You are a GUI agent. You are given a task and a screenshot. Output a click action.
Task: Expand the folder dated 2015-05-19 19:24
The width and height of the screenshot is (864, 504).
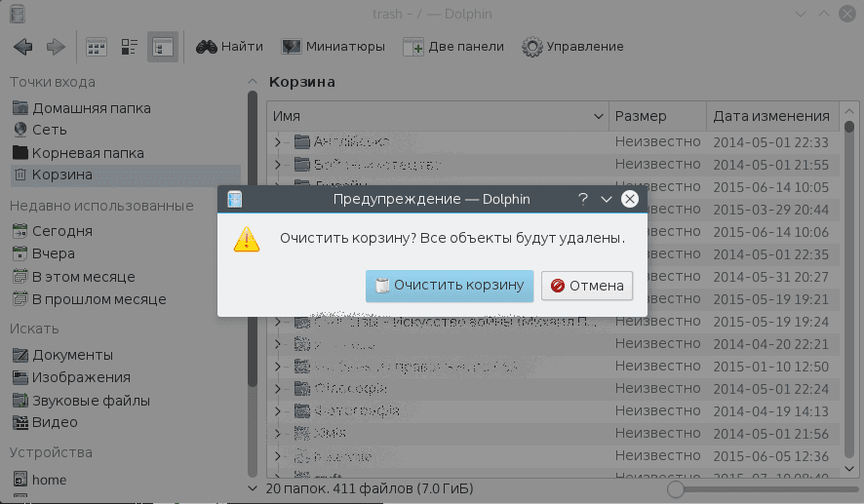(x=278, y=322)
